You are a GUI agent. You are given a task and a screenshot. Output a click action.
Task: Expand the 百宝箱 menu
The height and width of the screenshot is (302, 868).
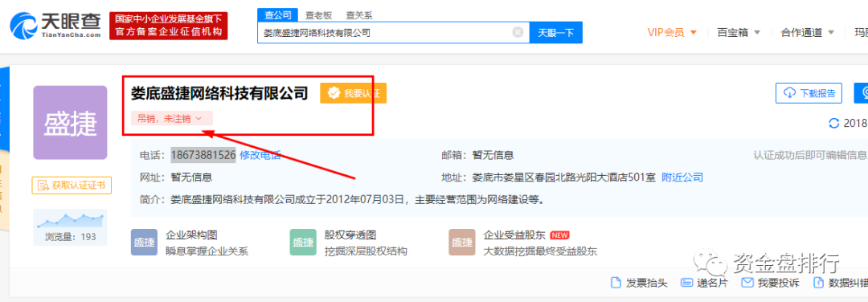(x=739, y=33)
